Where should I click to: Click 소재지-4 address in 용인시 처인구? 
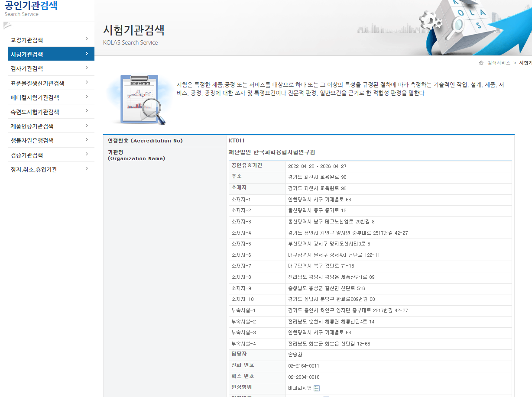point(348,233)
